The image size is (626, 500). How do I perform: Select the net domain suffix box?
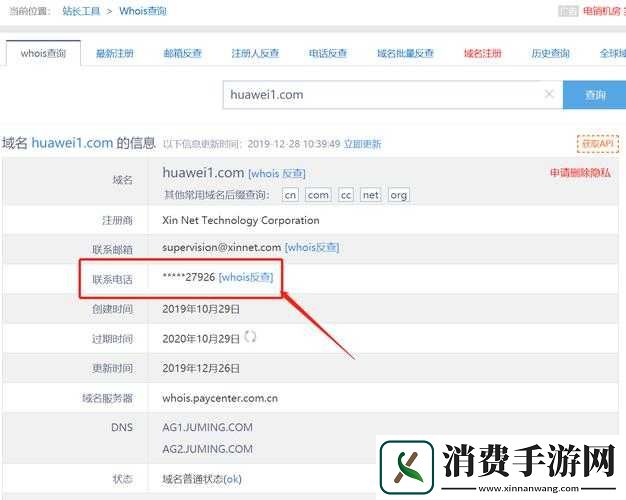[371, 195]
